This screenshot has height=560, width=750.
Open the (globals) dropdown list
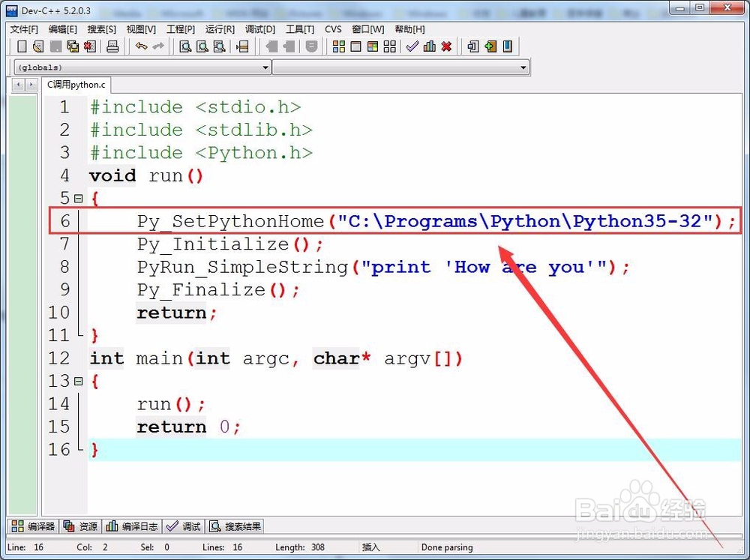(x=265, y=67)
